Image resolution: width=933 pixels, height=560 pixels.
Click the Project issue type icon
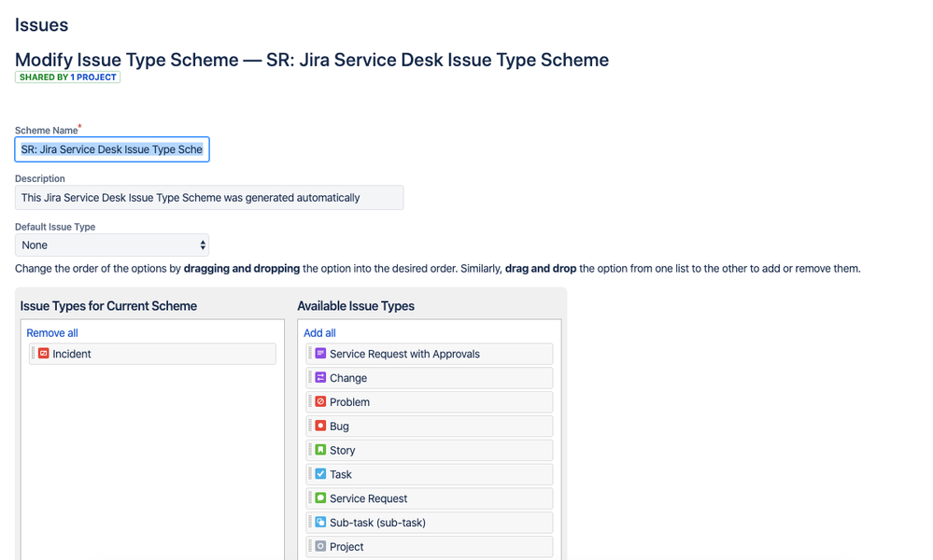point(318,546)
